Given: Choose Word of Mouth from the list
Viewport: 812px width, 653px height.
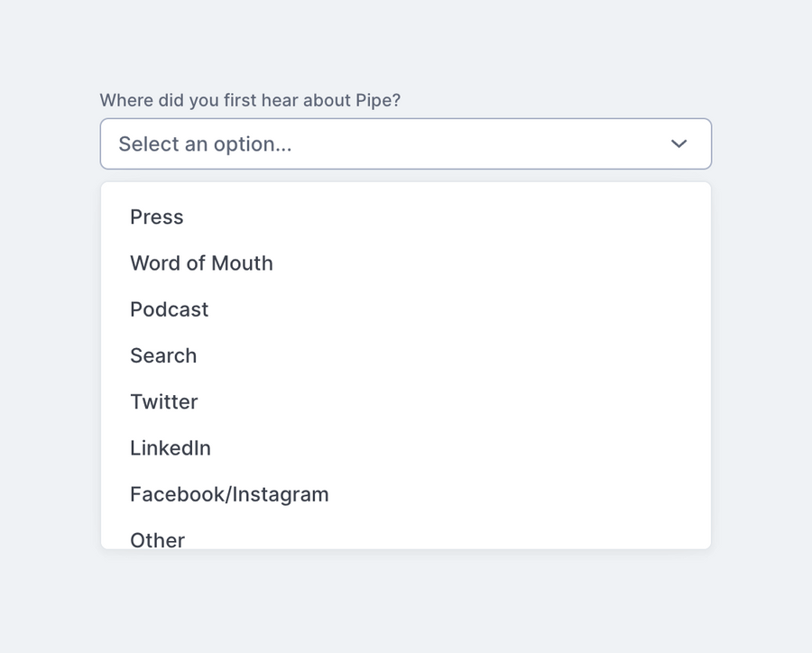Looking at the screenshot, I should [201, 263].
